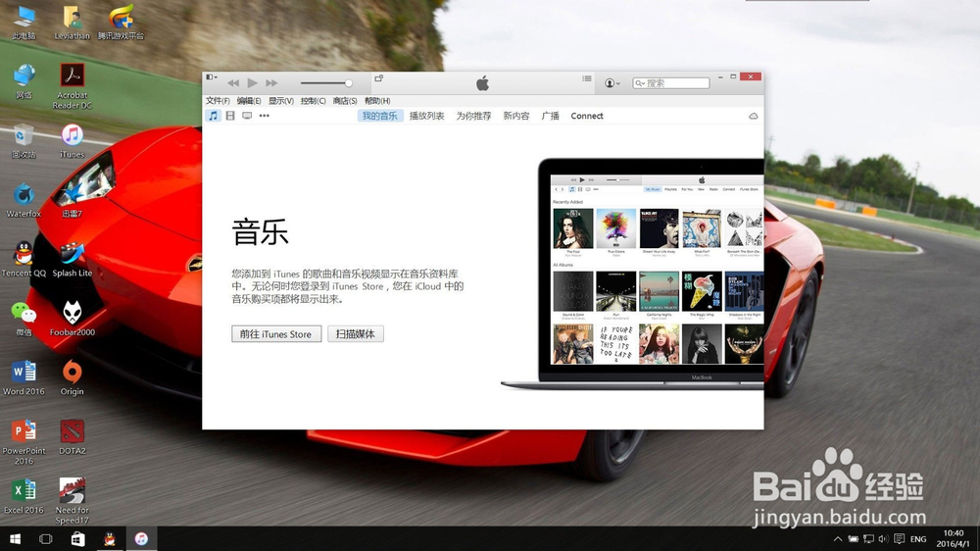Select the Movies library icon
This screenshot has height=551, width=980.
coord(230,116)
